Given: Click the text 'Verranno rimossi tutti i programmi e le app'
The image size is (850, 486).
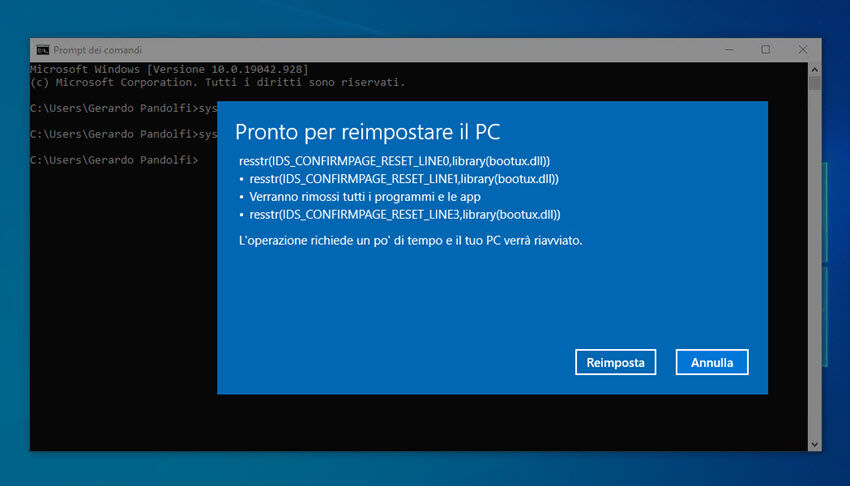Looking at the screenshot, I should tap(365, 197).
